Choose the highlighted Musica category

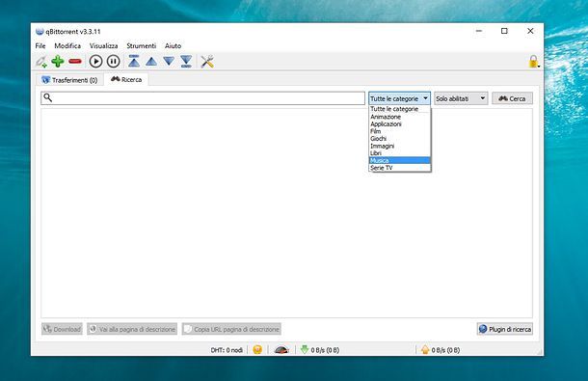[400, 160]
